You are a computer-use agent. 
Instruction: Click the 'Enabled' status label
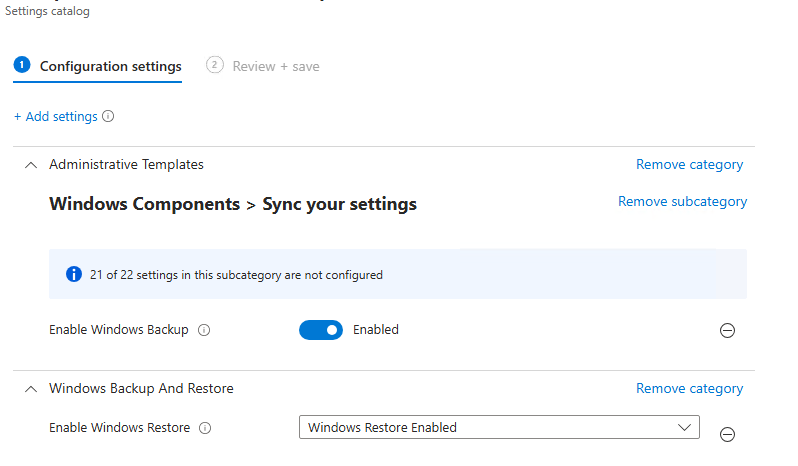point(376,330)
